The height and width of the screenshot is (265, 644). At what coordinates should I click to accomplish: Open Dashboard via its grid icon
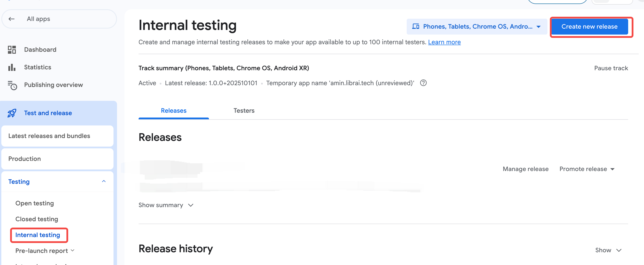[12, 50]
